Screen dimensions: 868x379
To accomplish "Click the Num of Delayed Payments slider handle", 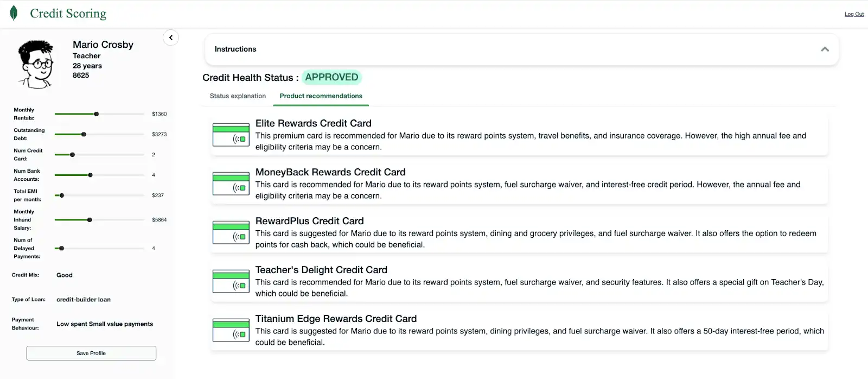I will tap(62, 248).
